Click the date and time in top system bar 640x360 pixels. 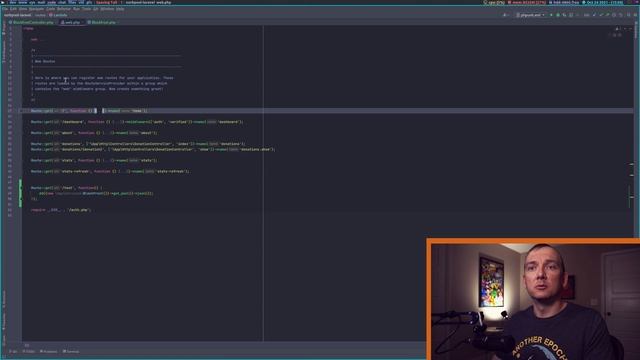[603, 2]
